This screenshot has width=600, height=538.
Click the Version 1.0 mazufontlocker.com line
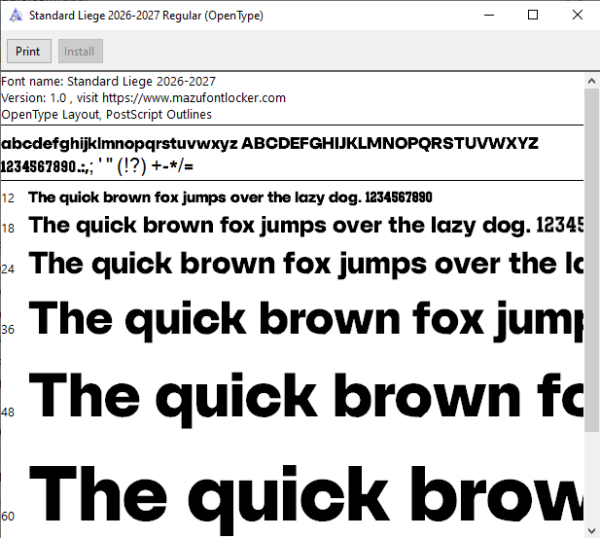(143, 98)
